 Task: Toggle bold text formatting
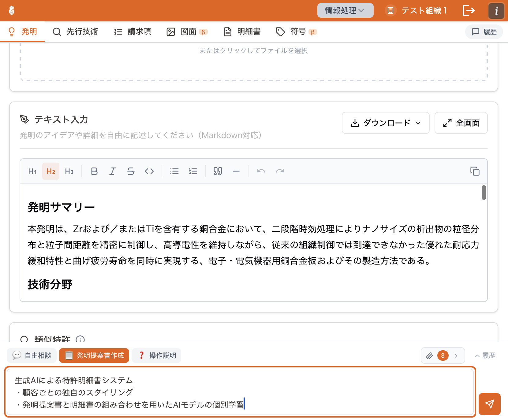tap(94, 171)
